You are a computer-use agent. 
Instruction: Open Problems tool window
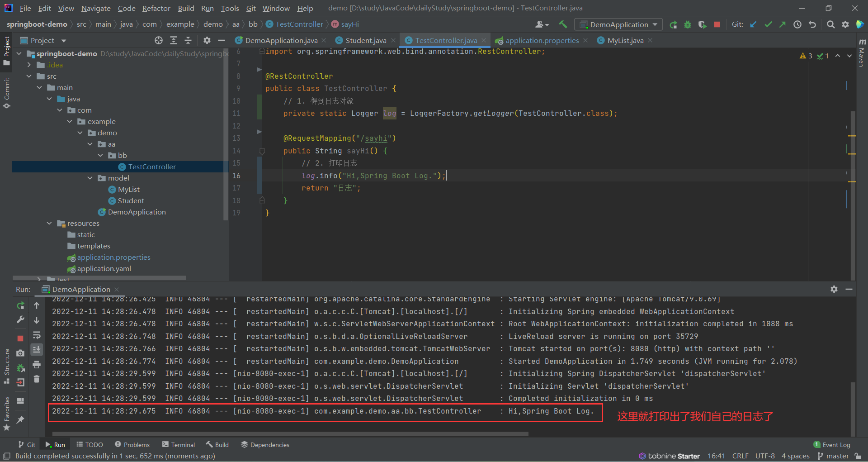132,445
